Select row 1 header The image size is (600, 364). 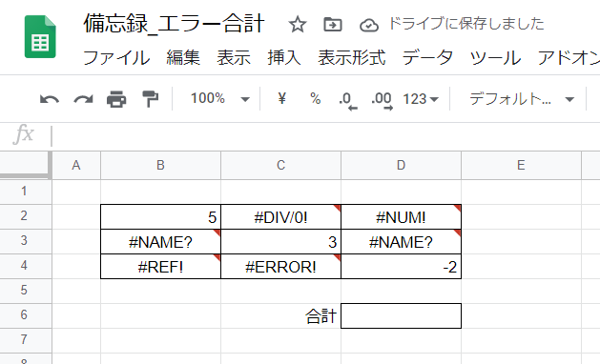click(x=25, y=192)
